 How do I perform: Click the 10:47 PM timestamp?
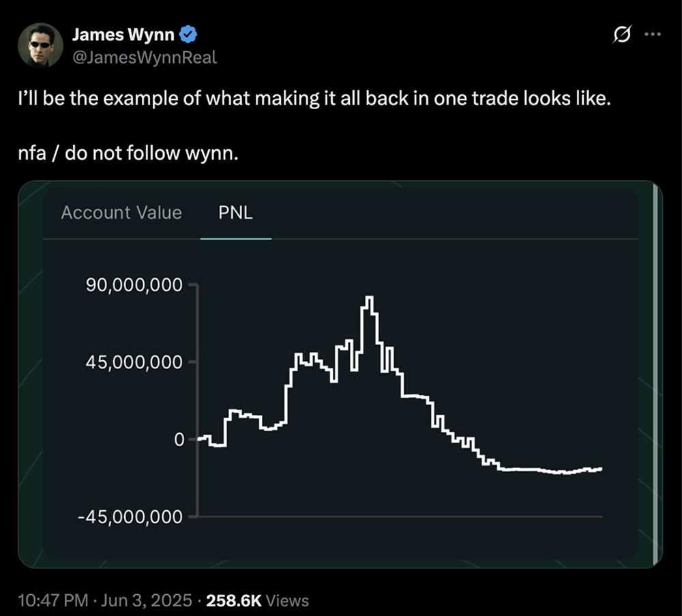(54, 601)
